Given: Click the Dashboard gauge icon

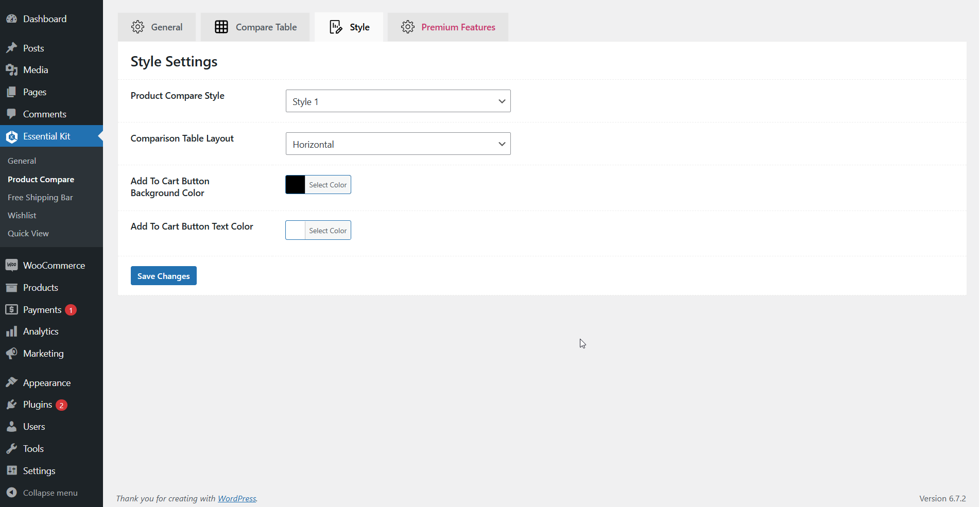Looking at the screenshot, I should (x=11, y=19).
